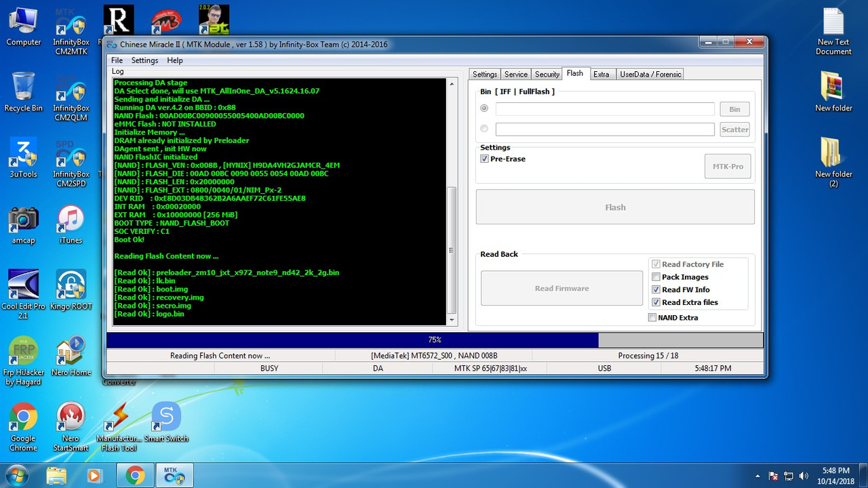
Task: Click the 'BUSY' status bar entry
Action: [269, 369]
